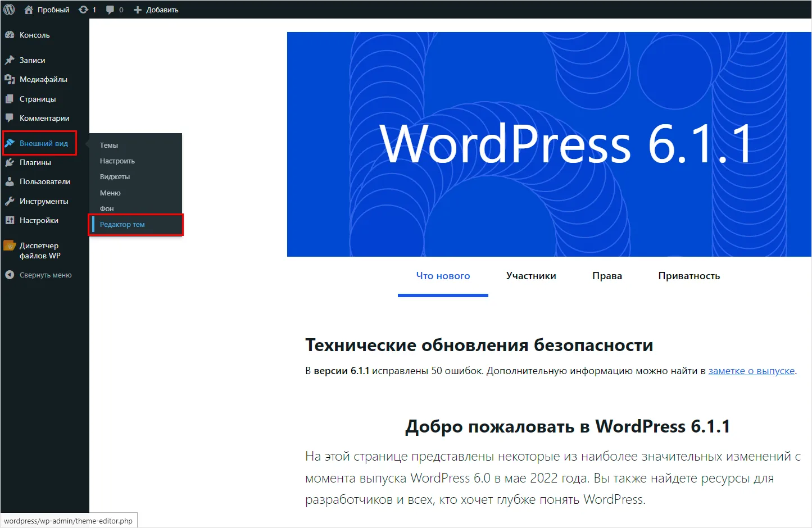The width and height of the screenshot is (812, 528).
Task: Open Комментарии in the sidebar
Action: click(44, 118)
